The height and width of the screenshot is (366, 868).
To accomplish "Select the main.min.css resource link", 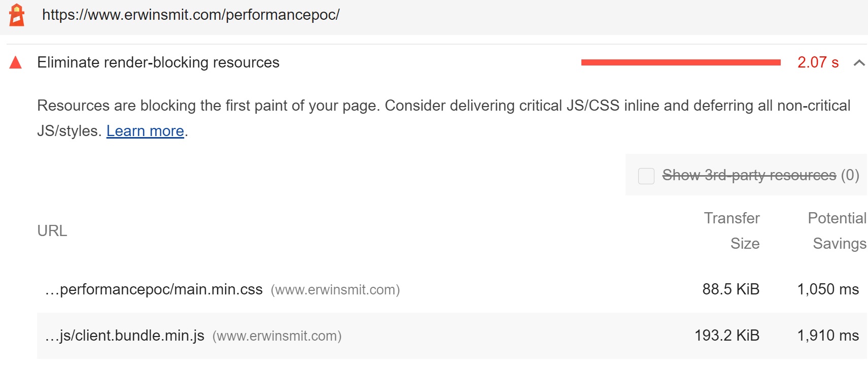I will tap(154, 289).
